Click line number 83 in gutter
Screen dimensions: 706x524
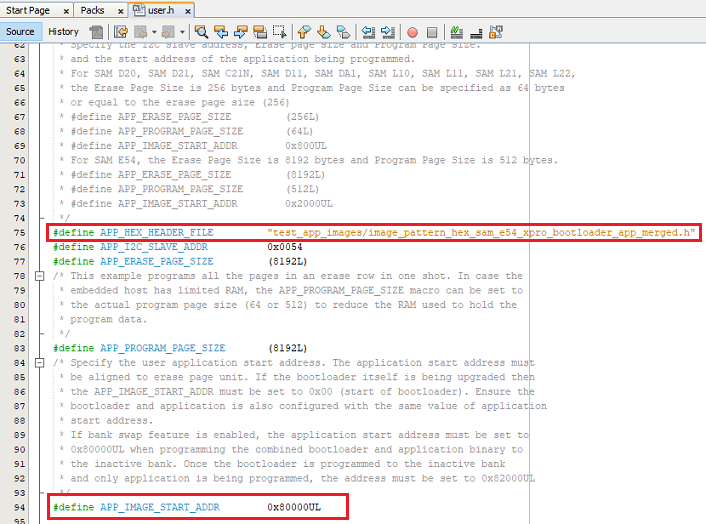[19, 348]
